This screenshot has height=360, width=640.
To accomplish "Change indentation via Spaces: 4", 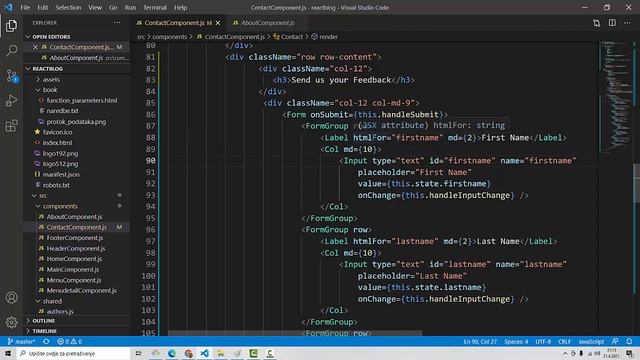I will pos(516,342).
